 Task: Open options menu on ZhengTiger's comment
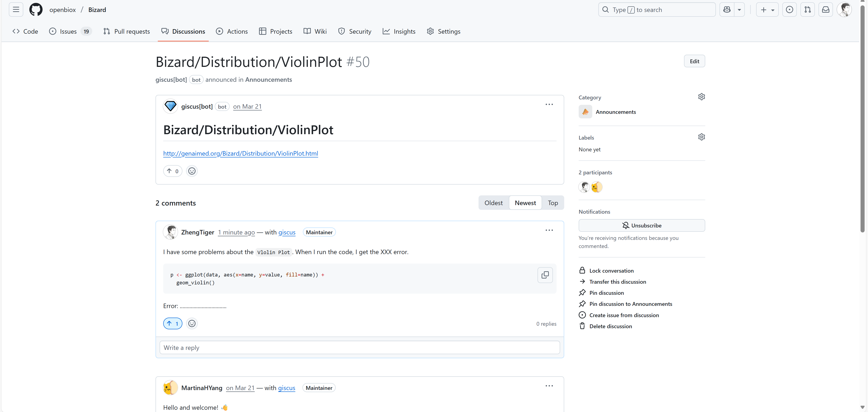coord(549,231)
